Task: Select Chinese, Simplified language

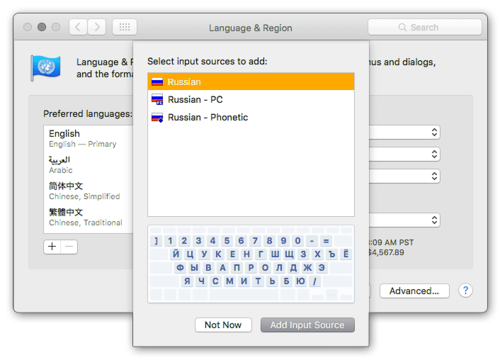Action: point(88,191)
